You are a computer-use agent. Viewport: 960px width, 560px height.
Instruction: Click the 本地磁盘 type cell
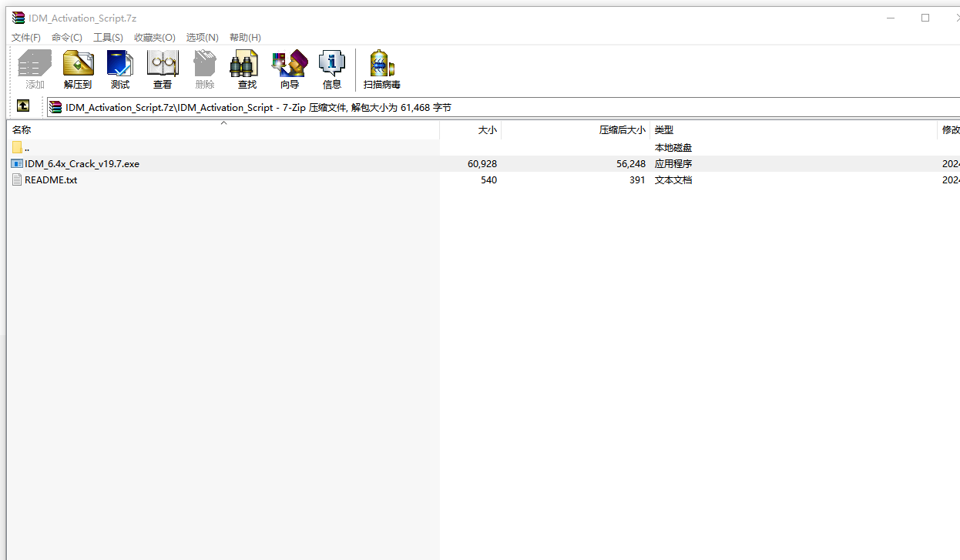673,148
